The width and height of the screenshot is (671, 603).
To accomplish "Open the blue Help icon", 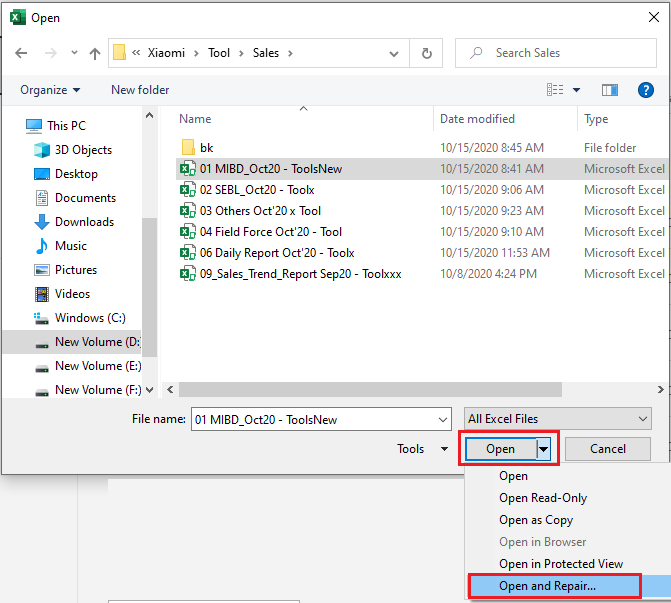I will 645,90.
